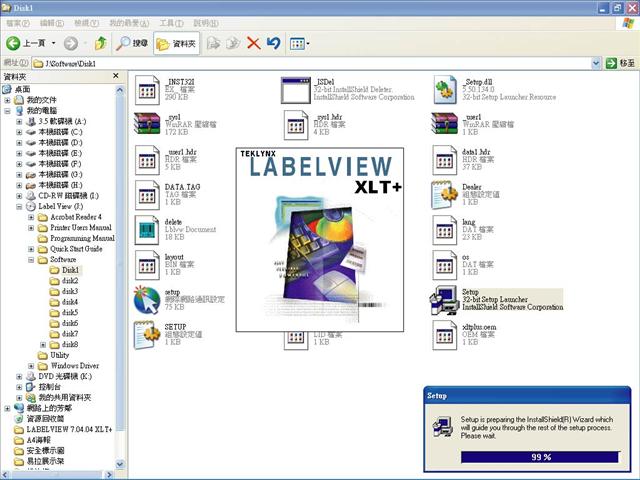640x480 pixels.
Task: Click the setup 99 % progress bar
Action: click(x=540, y=457)
